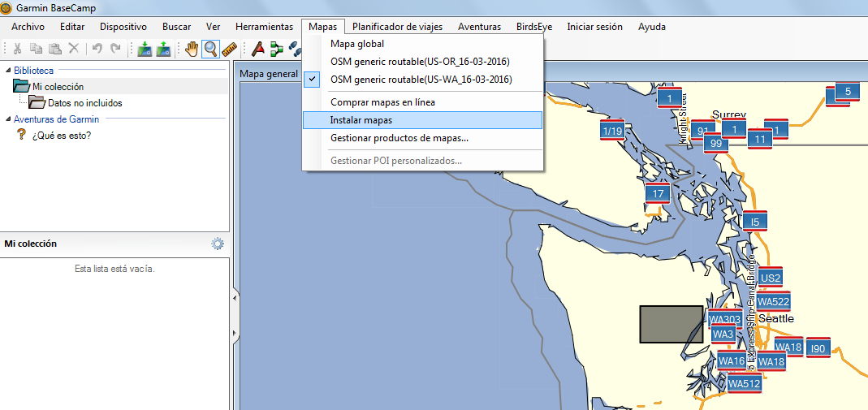The height and width of the screenshot is (410, 868).
Task: Click the Garmin BaseCamp title bar icon
Action: 6,8
